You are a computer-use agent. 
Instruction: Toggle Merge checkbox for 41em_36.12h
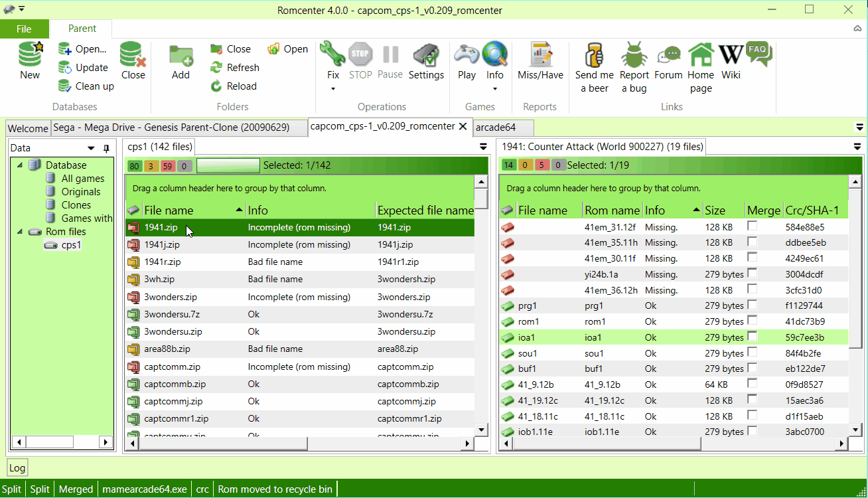tap(752, 289)
